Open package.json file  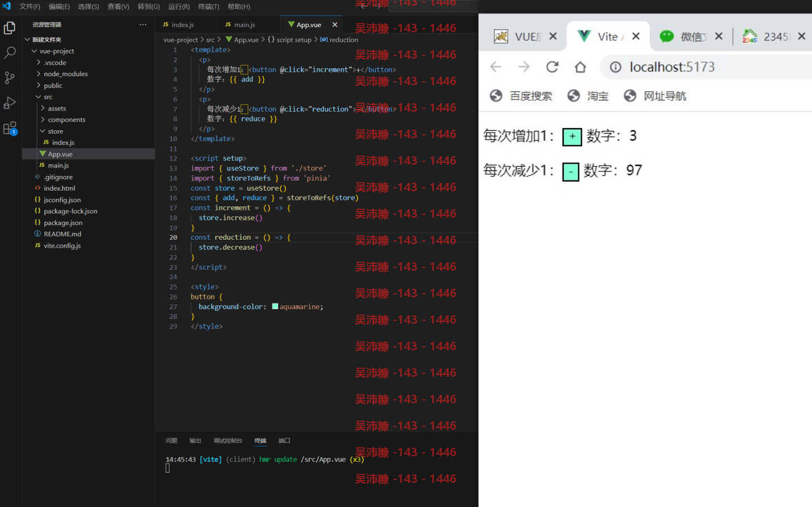[89, 223]
